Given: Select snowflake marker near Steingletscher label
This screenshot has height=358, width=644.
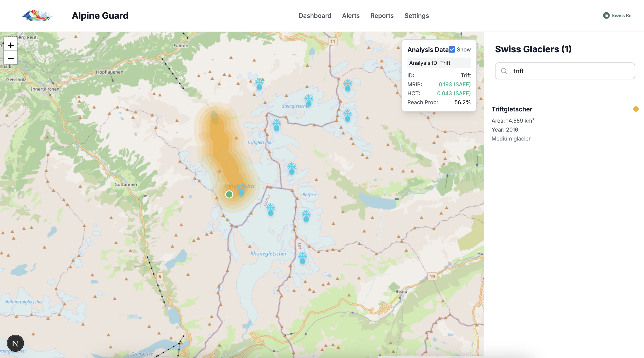Looking at the screenshot, I should [x=309, y=100].
